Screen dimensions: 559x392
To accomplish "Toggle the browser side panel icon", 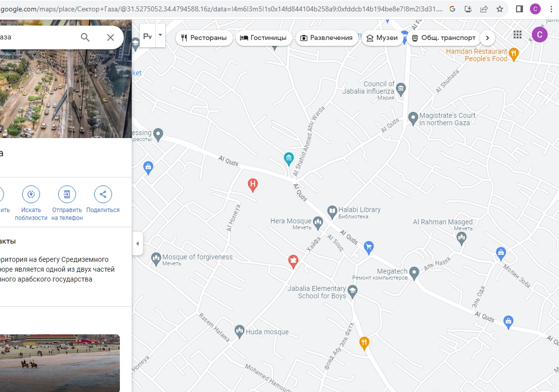I will [520, 9].
